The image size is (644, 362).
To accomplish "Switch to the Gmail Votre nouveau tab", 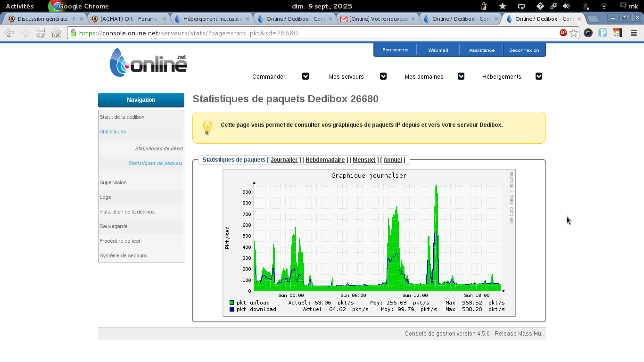I will point(379,19).
